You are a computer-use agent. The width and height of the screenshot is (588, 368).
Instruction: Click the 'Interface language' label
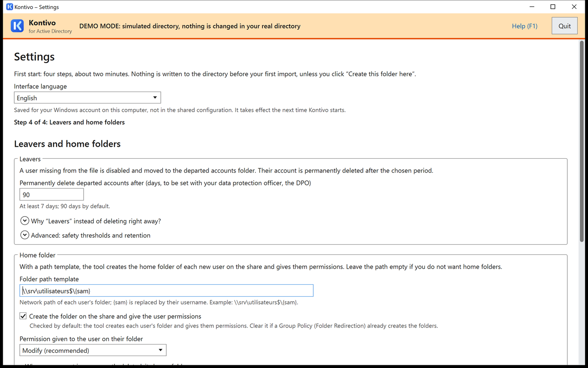click(40, 86)
